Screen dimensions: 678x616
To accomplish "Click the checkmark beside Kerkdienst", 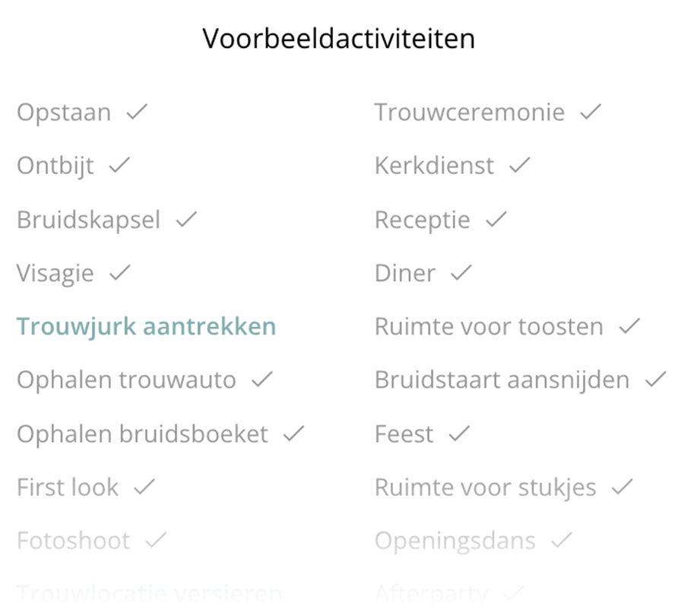I will [x=520, y=166].
